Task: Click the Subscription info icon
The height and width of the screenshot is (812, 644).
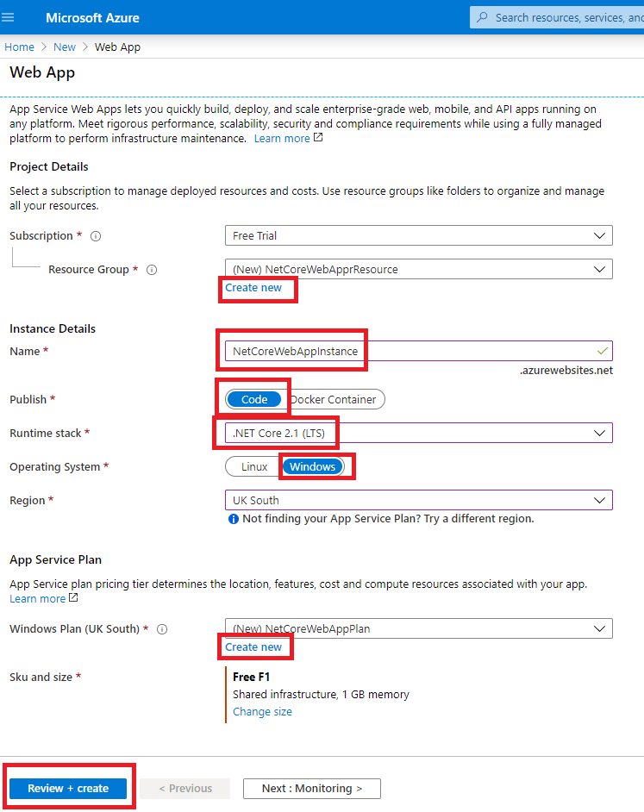Action: [96, 236]
